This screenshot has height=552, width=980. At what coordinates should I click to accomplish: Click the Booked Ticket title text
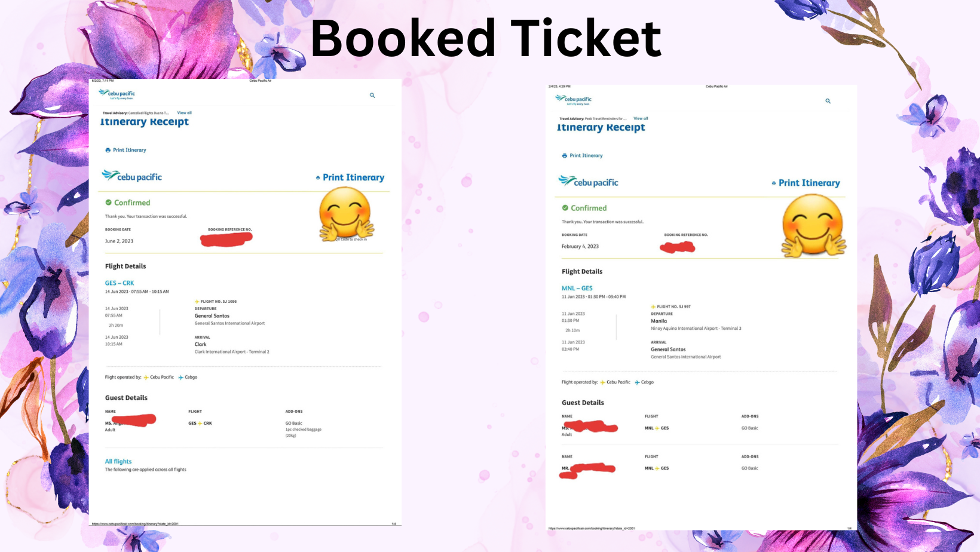(x=486, y=38)
